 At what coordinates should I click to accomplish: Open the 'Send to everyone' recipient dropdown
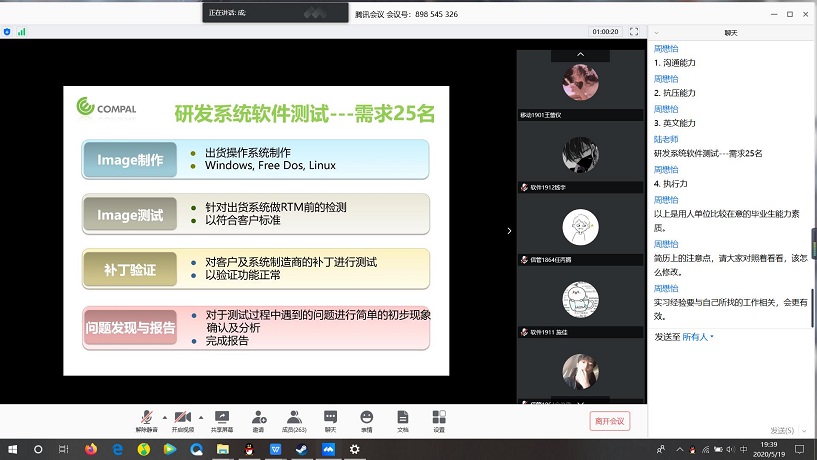[697, 337]
